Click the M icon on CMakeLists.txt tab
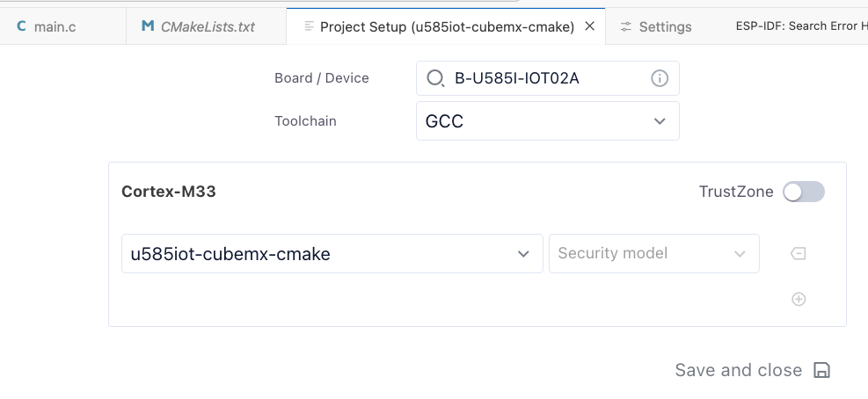The height and width of the screenshot is (399, 868). pos(147,26)
